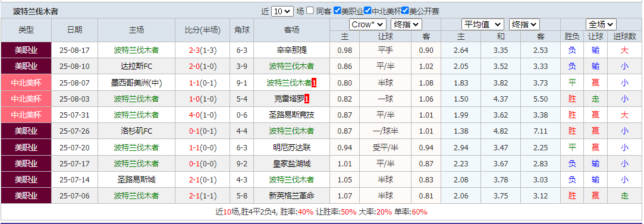This screenshot has height=224, width=644.
Task: Open home team 洛杉矶FC
Action: [x=136, y=131]
